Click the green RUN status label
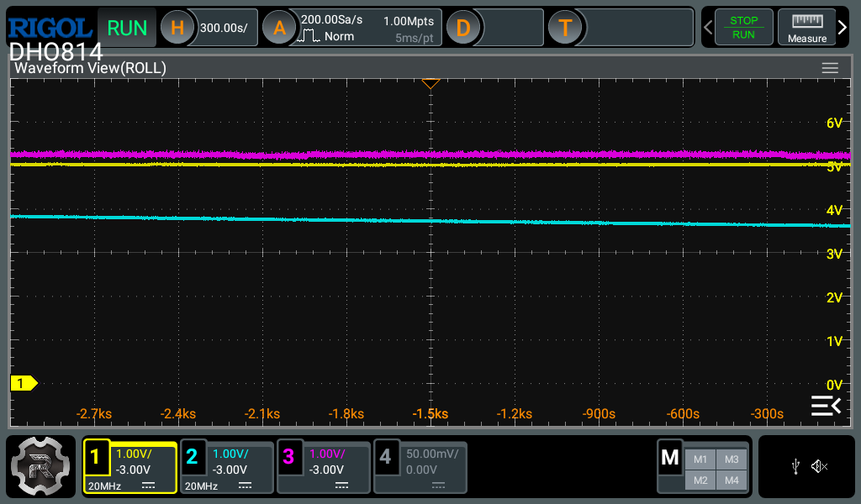The image size is (861, 504). click(x=127, y=28)
